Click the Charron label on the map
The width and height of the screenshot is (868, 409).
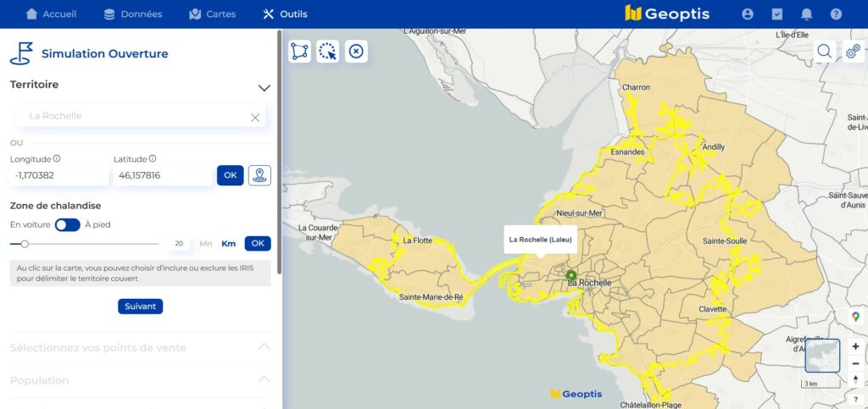coord(636,87)
